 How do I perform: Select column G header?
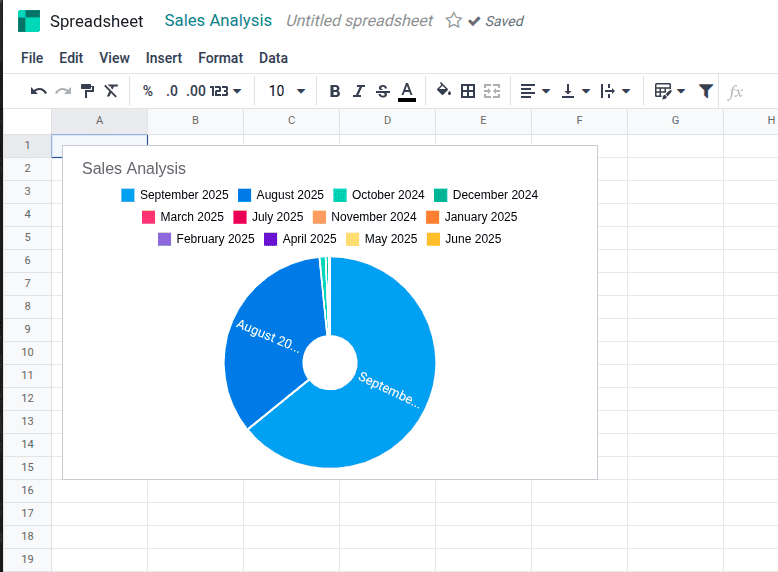tap(675, 121)
